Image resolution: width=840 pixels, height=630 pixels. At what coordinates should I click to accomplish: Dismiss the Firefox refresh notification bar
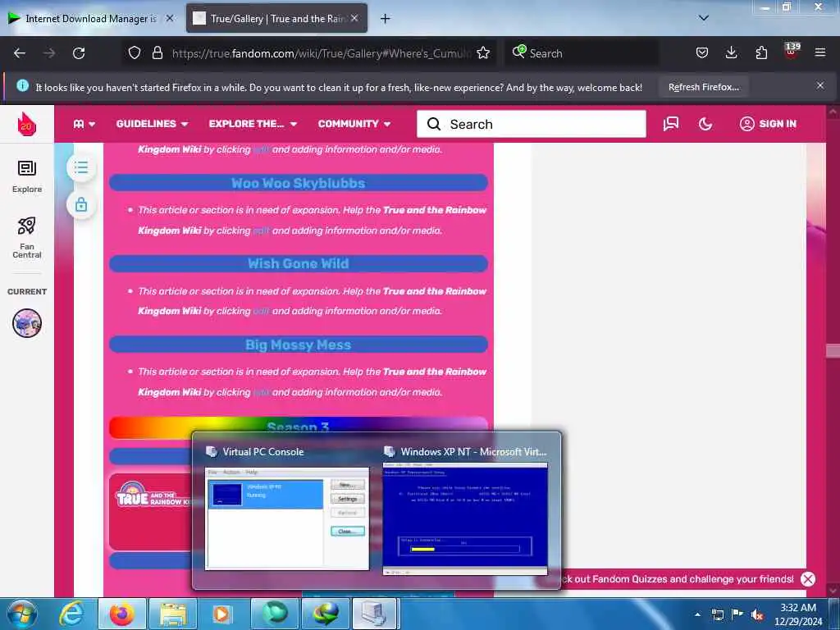pyautogui.click(x=820, y=85)
